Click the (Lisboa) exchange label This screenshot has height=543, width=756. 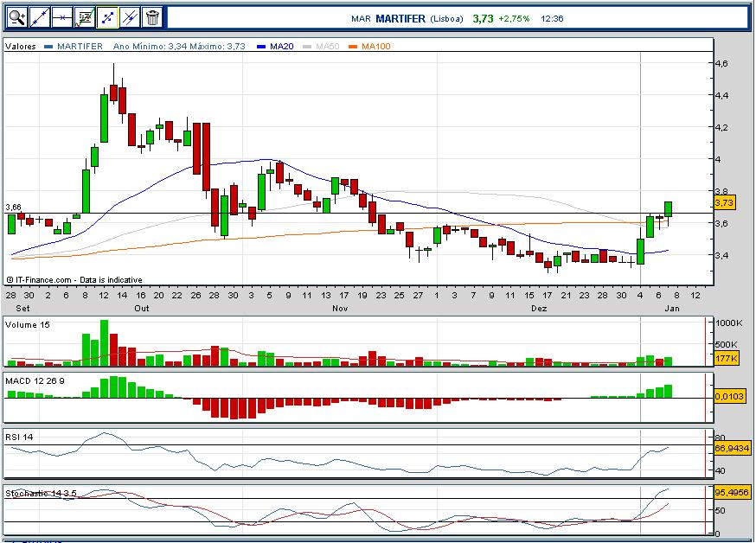tap(446, 19)
